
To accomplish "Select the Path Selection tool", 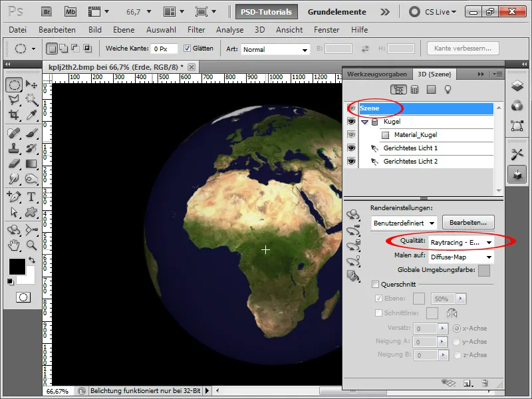I will click(x=14, y=212).
